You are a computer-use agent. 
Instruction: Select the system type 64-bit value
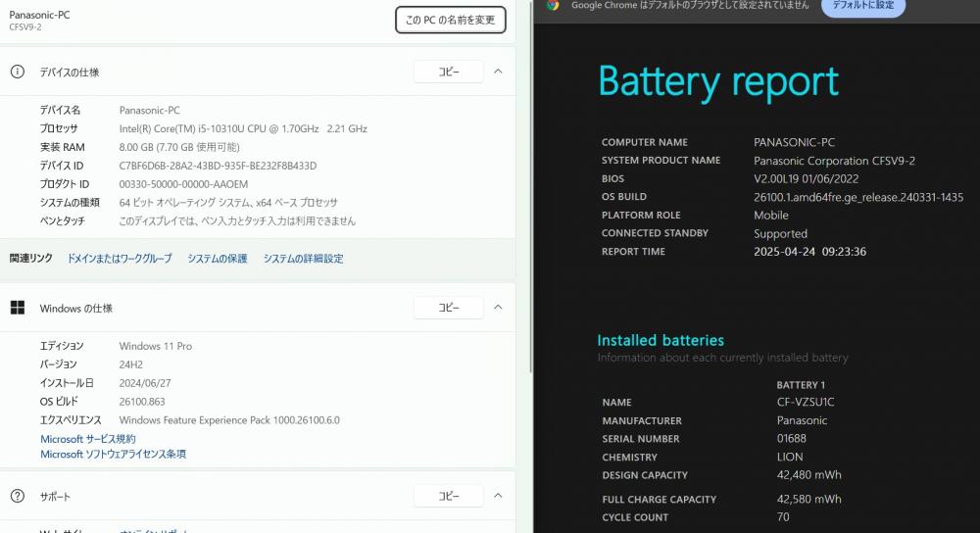[x=228, y=203]
